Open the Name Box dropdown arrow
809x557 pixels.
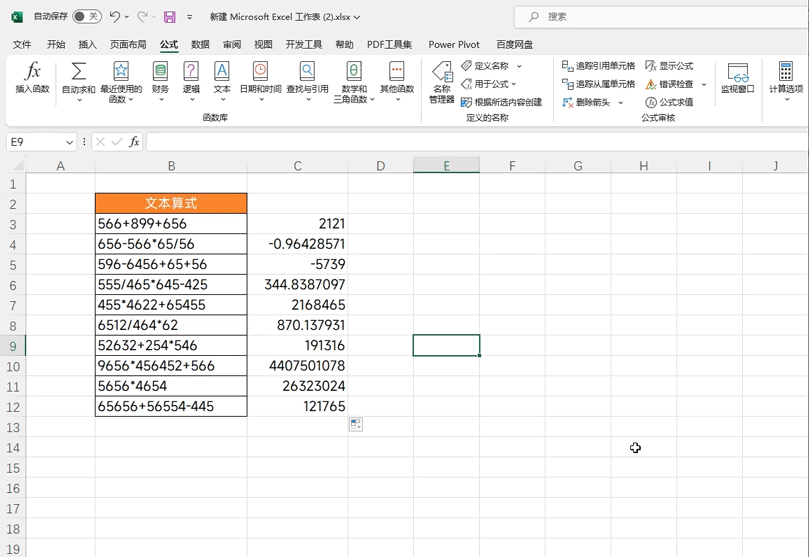69,142
